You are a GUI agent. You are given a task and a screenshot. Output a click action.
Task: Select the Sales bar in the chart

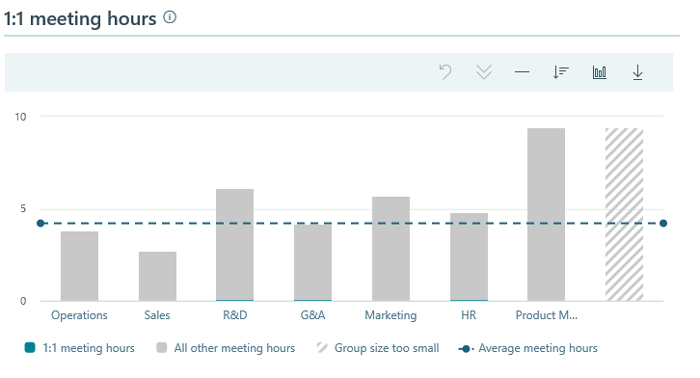tap(158, 276)
